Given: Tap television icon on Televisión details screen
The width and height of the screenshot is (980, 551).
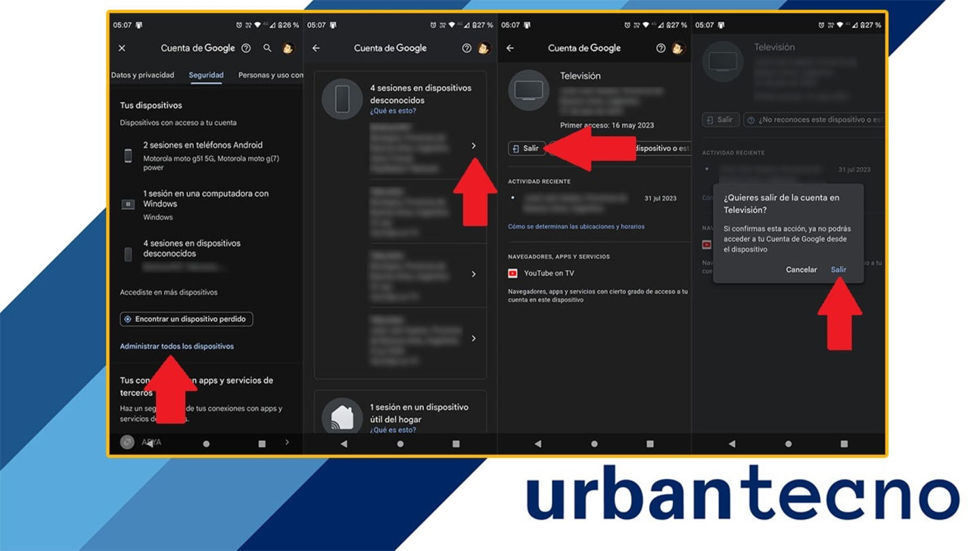Looking at the screenshot, I should tap(529, 90).
